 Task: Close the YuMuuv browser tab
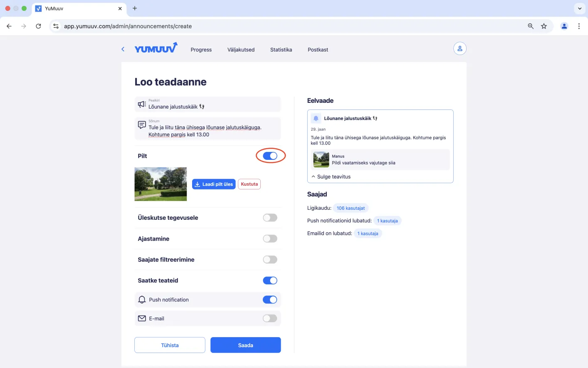point(120,8)
